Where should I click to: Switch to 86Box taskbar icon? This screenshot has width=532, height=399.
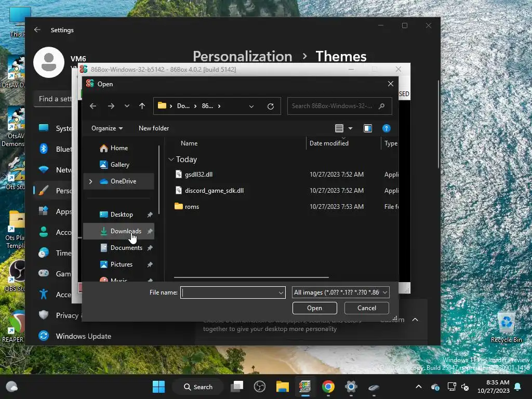pos(305,387)
